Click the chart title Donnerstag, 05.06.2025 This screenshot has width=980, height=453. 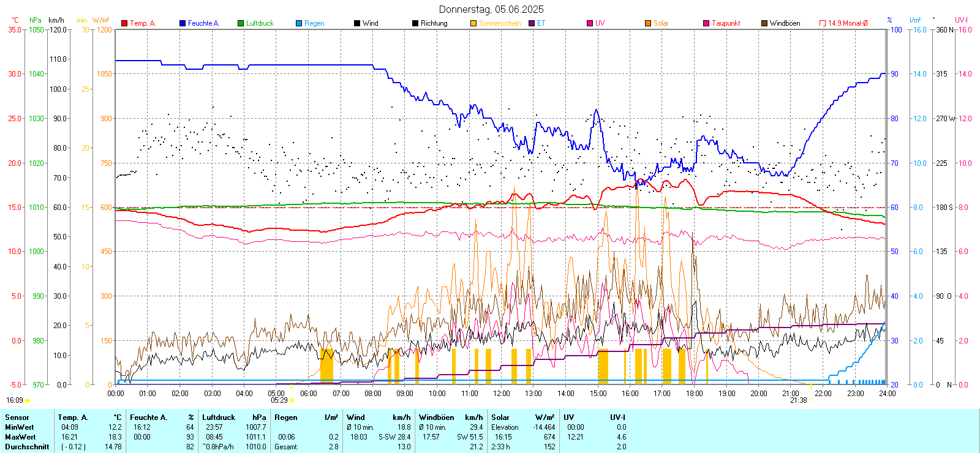491,9
